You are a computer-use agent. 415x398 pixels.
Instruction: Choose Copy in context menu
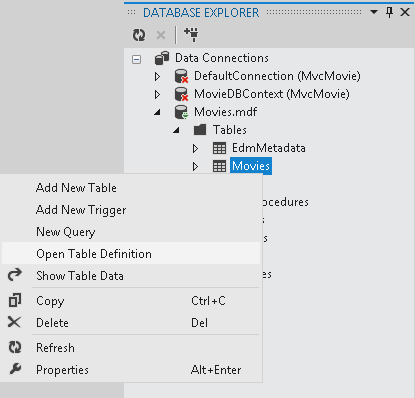[x=131, y=301]
